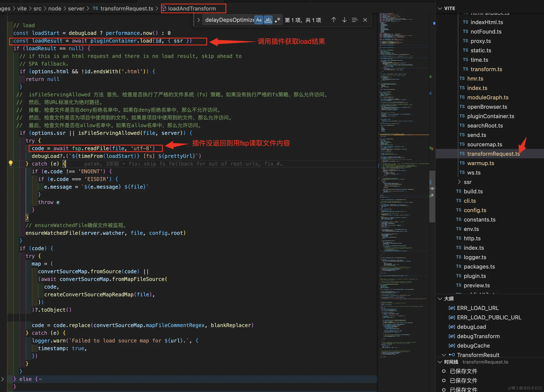Click transformRequest.ts breadcrumb item
This screenshot has width=544, height=392.
tap(126, 9)
